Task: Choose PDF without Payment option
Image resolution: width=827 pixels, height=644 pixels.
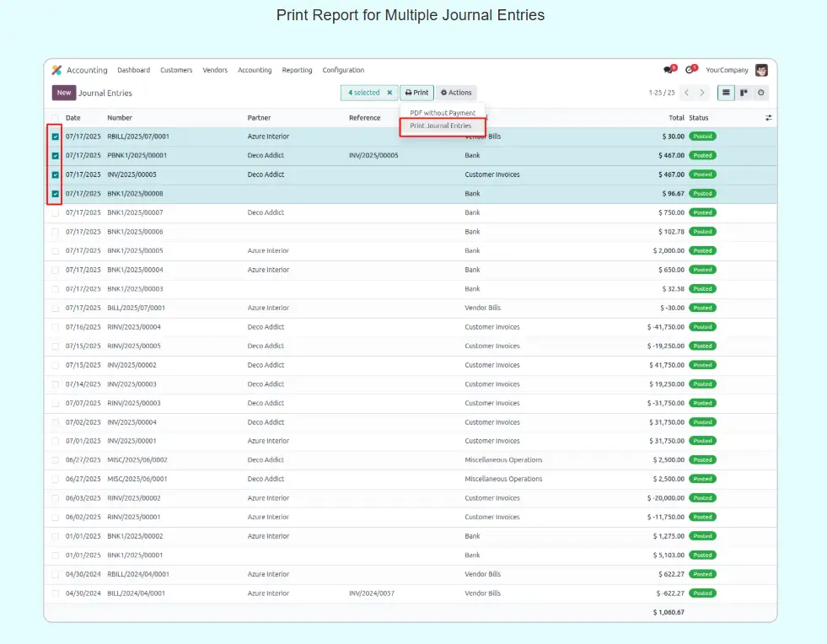Action: 443,113
